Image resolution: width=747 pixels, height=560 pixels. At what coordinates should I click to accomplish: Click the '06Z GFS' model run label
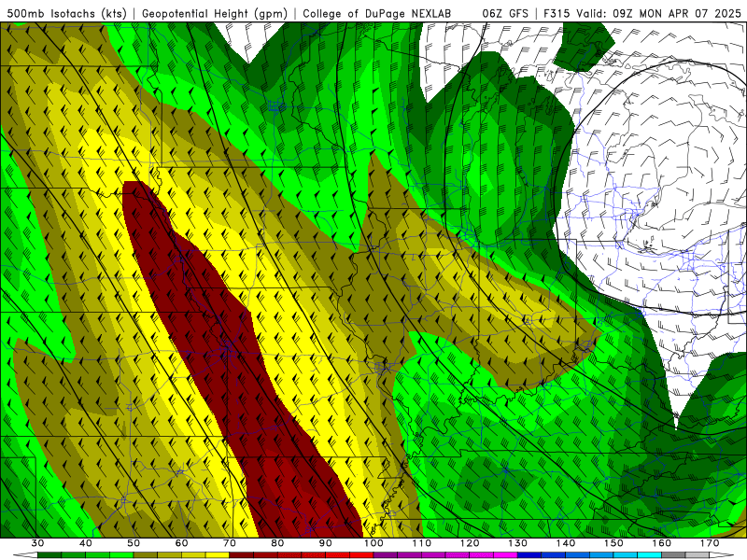[505, 13]
